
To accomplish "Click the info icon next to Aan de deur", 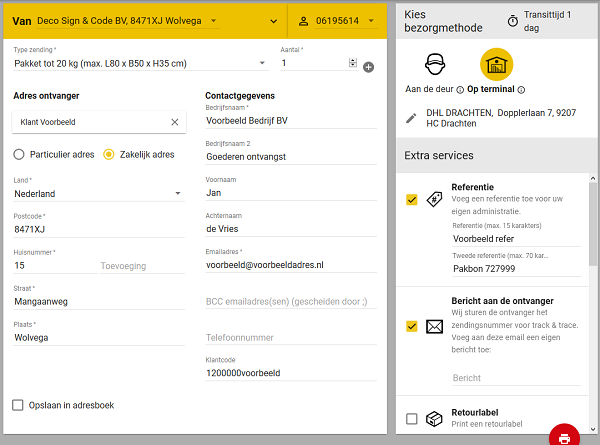I will point(460,90).
